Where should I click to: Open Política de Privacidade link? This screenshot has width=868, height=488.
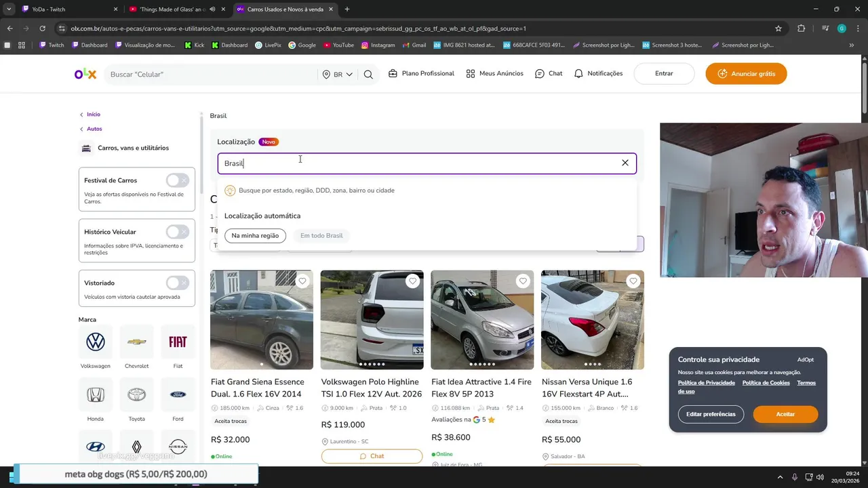(x=707, y=383)
